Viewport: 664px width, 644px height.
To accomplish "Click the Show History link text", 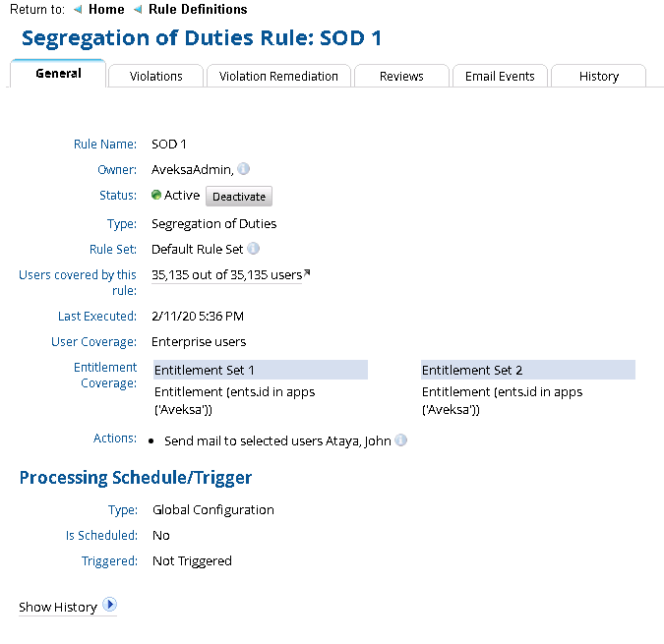I will (58, 607).
